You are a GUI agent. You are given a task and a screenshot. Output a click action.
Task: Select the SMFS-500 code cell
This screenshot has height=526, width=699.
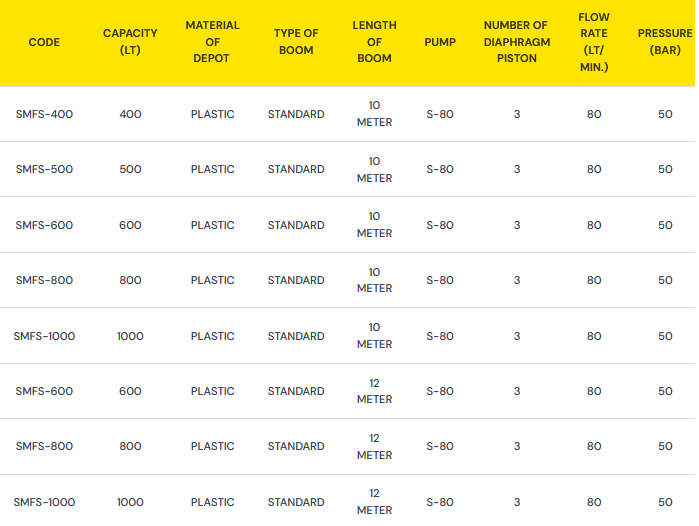click(x=44, y=169)
